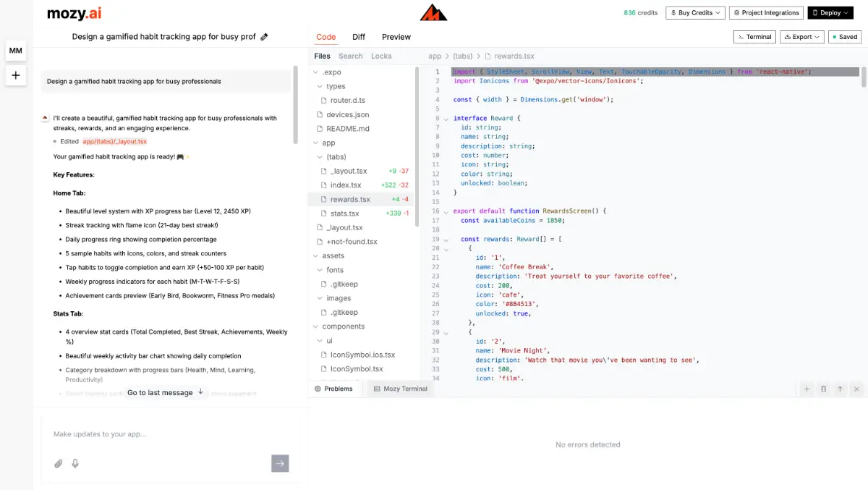This screenshot has width=868, height=490.
Task: Activate the microphone voice input icon
Action: 75,463
